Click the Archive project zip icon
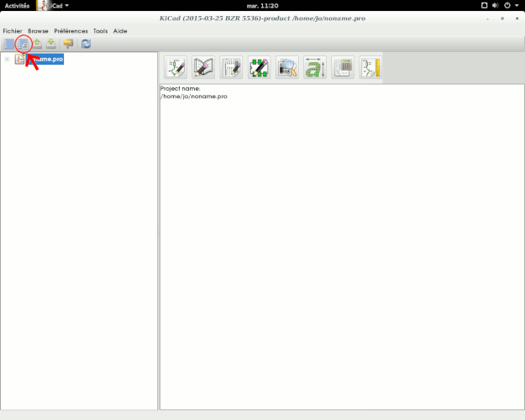The height and width of the screenshot is (420, 525). 68,44
